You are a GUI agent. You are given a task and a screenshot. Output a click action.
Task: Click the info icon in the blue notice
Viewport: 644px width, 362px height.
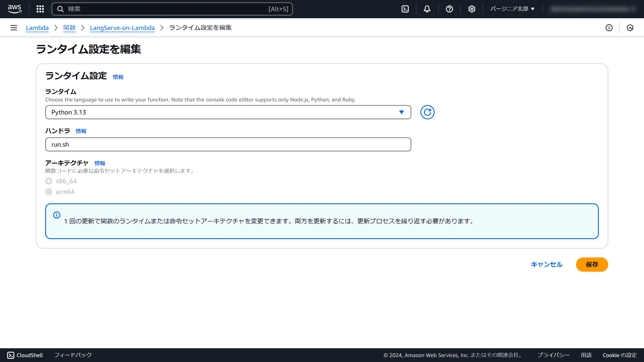point(57,215)
